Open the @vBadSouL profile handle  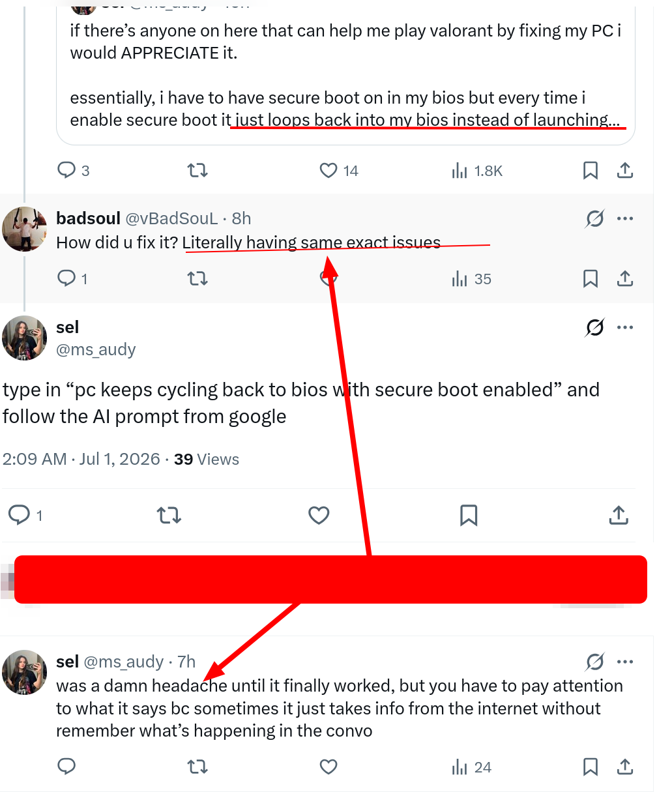click(x=171, y=218)
